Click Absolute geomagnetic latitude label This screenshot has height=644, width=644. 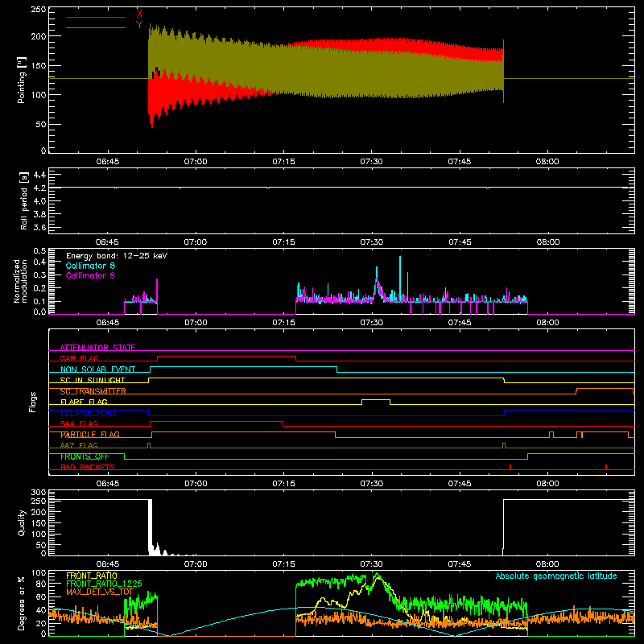click(x=556, y=576)
